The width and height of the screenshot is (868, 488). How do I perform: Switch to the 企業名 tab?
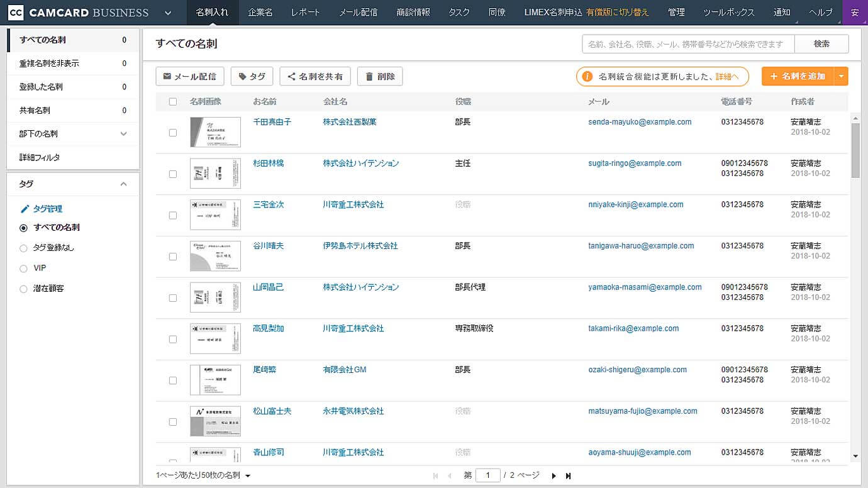pyautogui.click(x=260, y=13)
